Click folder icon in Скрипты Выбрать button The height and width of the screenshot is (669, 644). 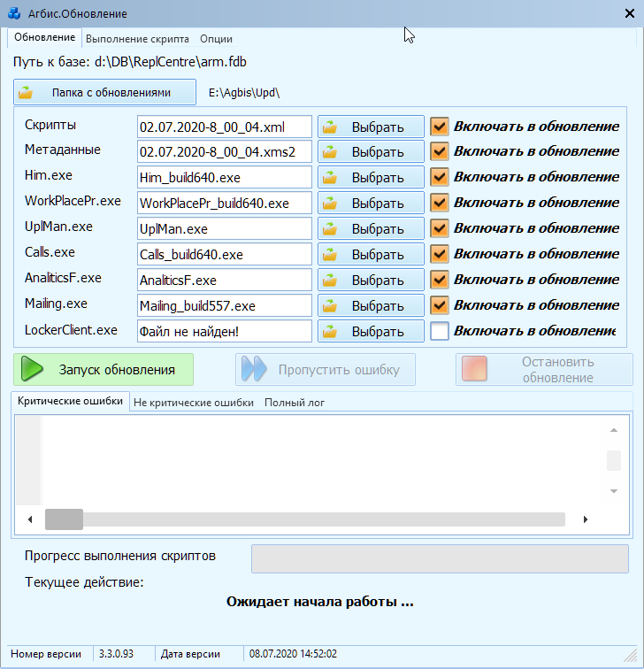pyautogui.click(x=330, y=127)
